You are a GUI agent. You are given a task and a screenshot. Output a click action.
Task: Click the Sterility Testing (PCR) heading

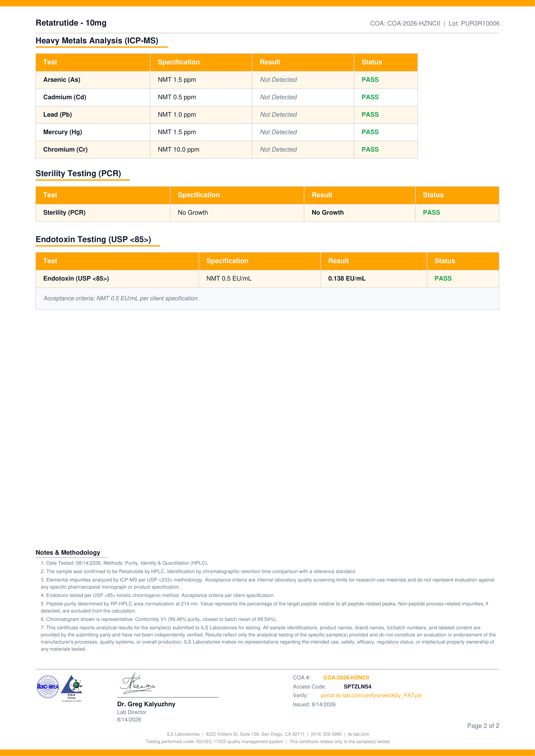78,174
